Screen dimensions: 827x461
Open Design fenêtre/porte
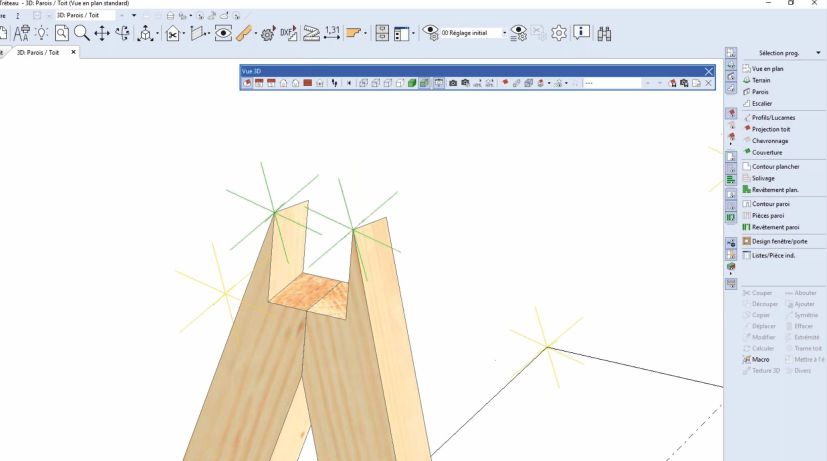click(x=779, y=241)
